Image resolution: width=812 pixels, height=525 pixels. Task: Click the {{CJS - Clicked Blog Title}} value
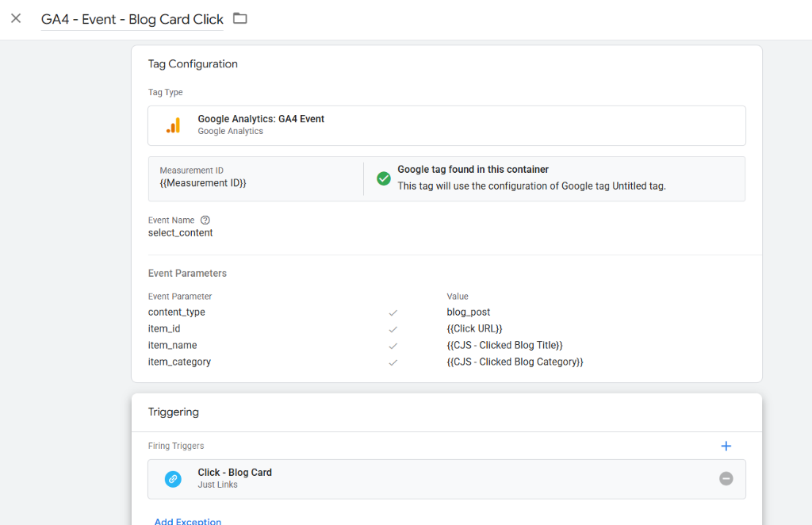(x=504, y=345)
